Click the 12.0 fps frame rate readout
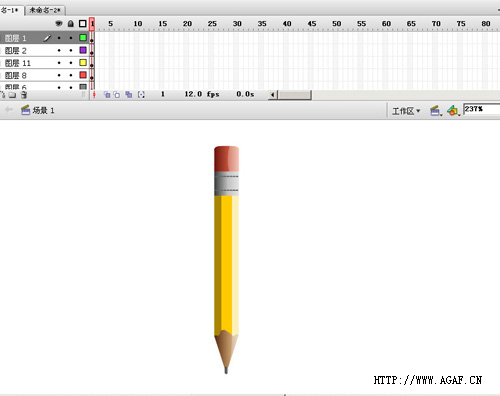The width and height of the screenshot is (500, 396). (202, 94)
